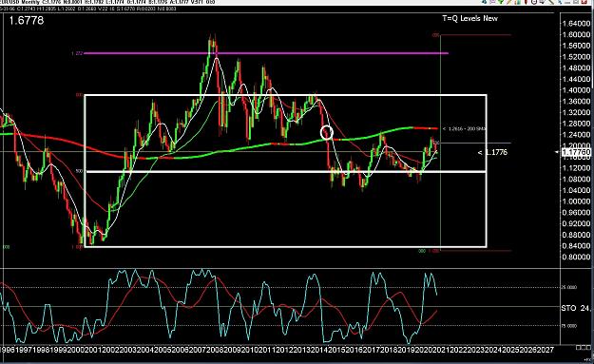This screenshot has height=364, width=594.
Task: Click the 1.64000 price axis label
Action: [576, 24]
